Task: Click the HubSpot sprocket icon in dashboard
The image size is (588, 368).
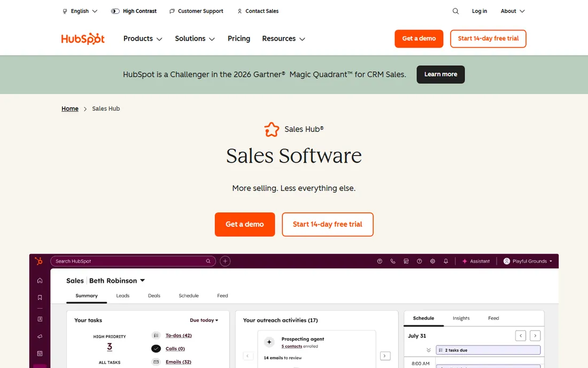Action: coord(38,261)
